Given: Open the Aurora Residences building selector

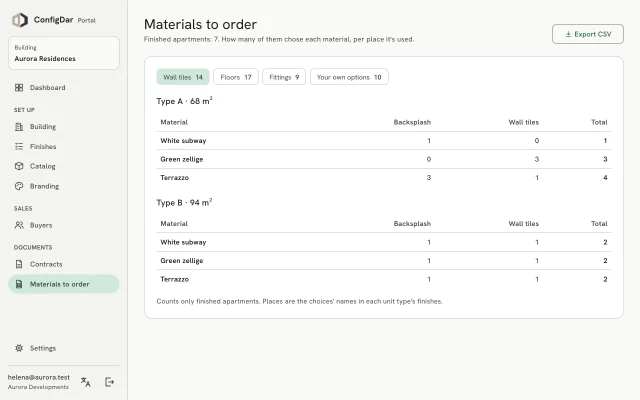Looking at the screenshot, I should coord(64,53).
